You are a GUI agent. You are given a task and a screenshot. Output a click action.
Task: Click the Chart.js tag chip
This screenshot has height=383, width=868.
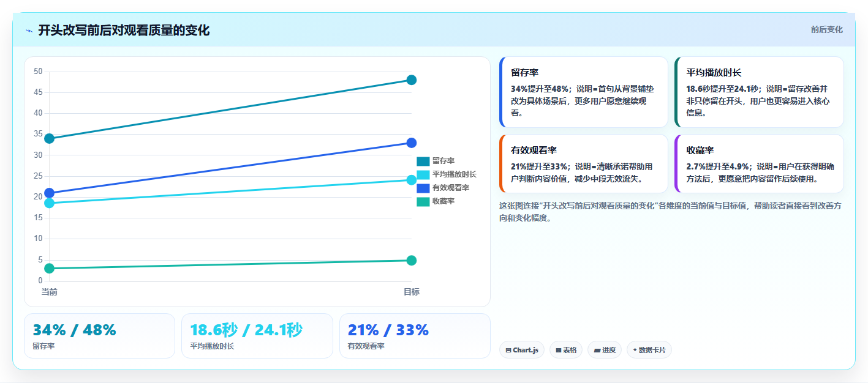pyautogui.click(x=521, y=350)
